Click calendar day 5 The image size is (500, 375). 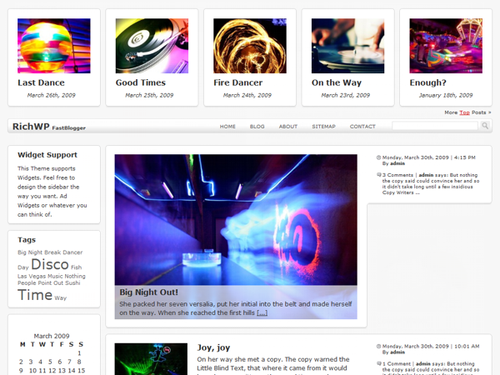50,362
